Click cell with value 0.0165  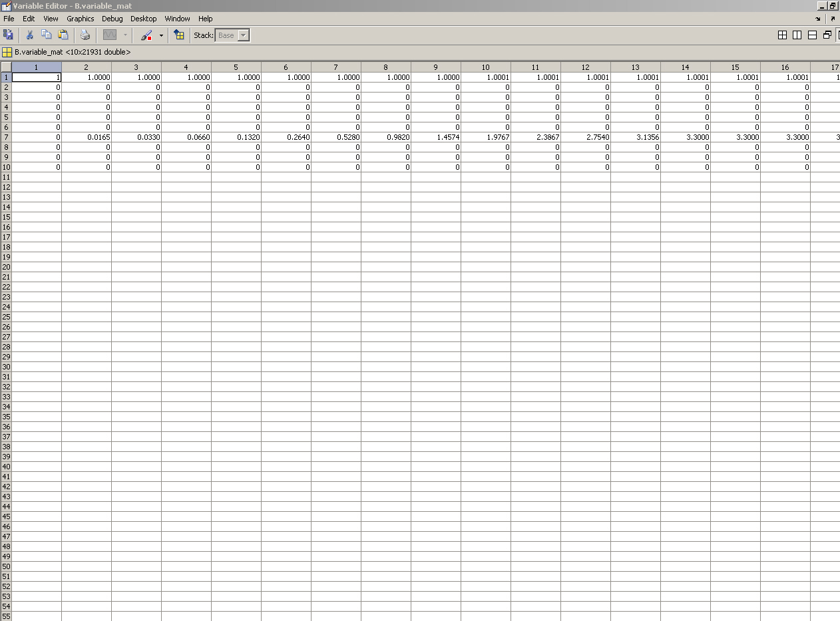pos(87,137)
